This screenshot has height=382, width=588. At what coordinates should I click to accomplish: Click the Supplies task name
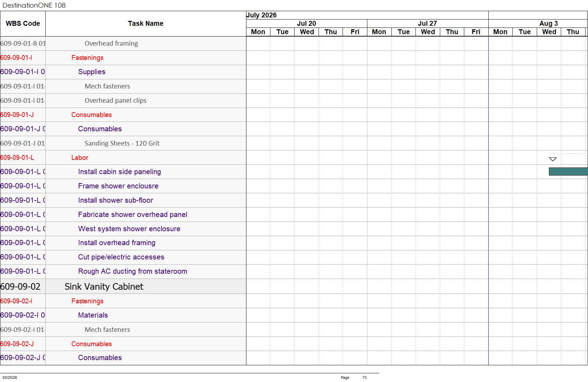[x=92, y=72]
